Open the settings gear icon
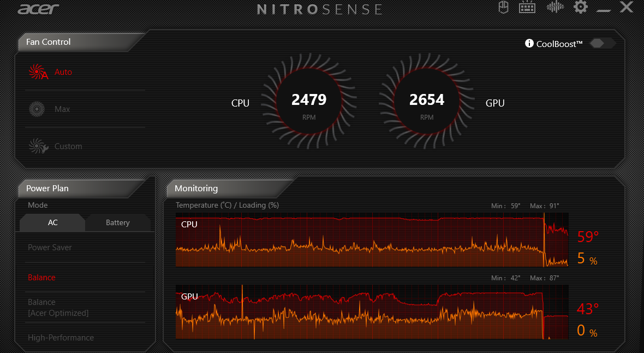The width and height of the screenshot is (644, 353). (580, 7)
